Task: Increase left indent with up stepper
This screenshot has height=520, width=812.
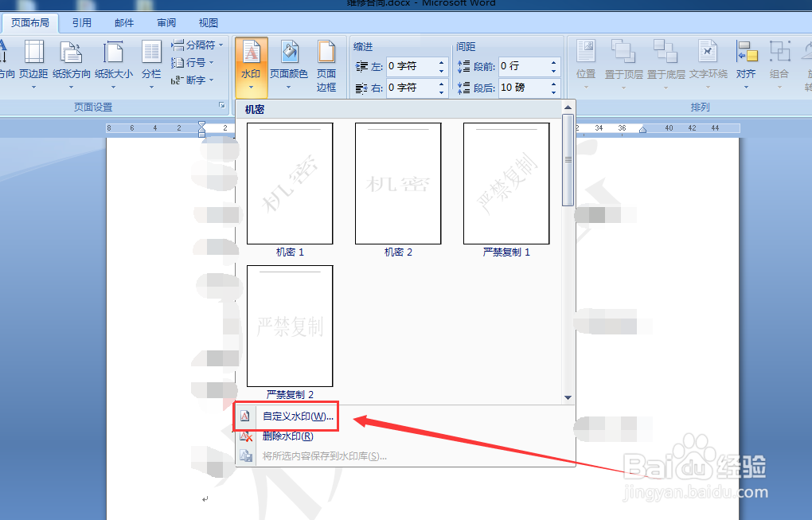Action: tap(442, 62)
